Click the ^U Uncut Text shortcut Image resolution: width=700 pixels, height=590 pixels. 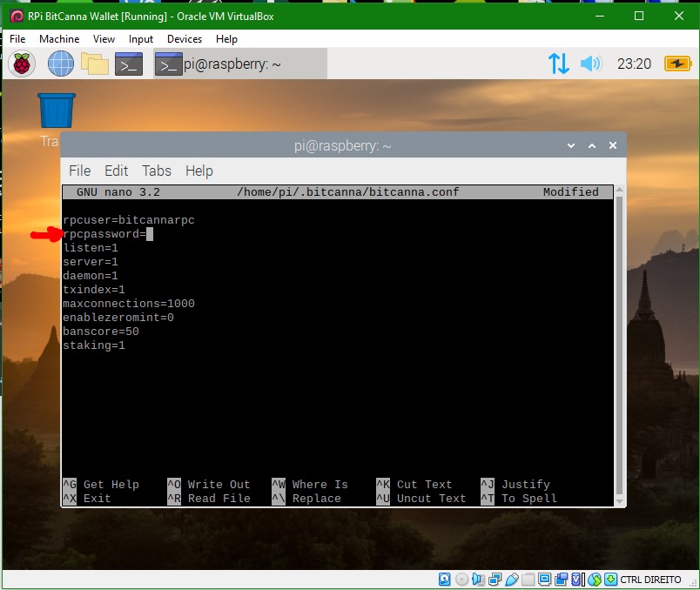(x=421, y=498)
